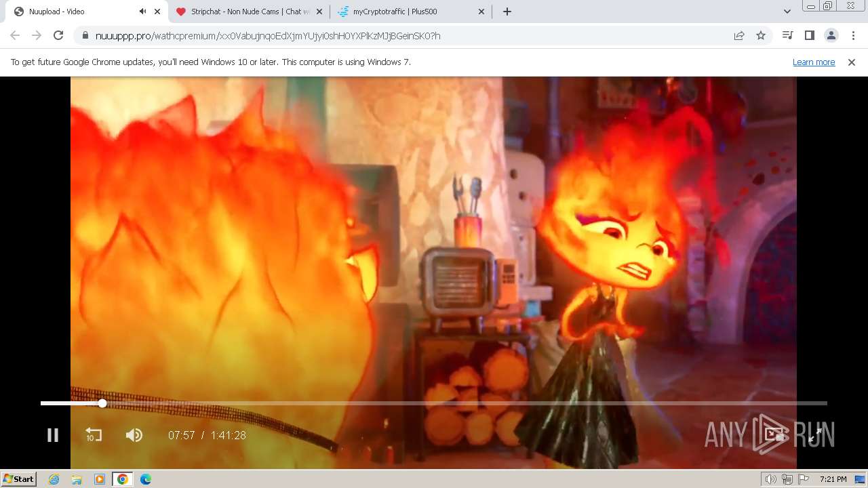Open the Windows Start menu
Image resolution: width=868 pixels, height=488 pixels.
click(19, 479)
